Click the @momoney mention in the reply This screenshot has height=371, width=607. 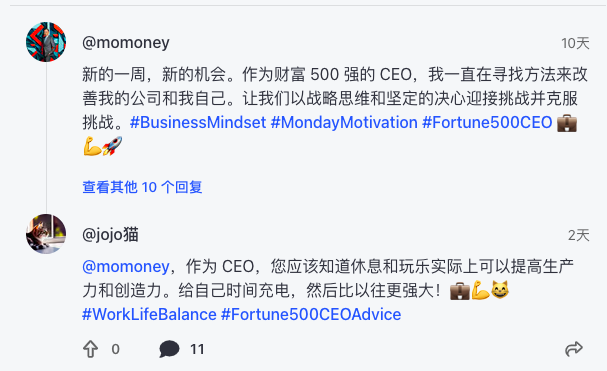pyautogui.click(x=126, y=266)
